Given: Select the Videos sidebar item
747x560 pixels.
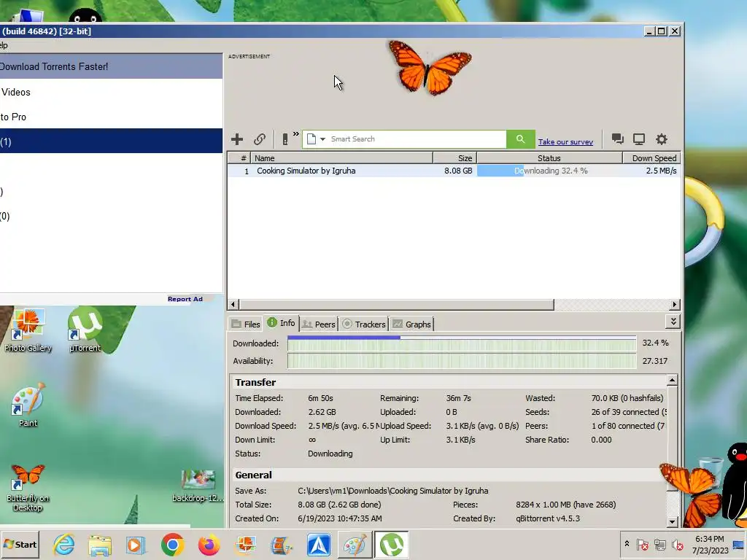Looking at the screenshot, I should point(111,92).
